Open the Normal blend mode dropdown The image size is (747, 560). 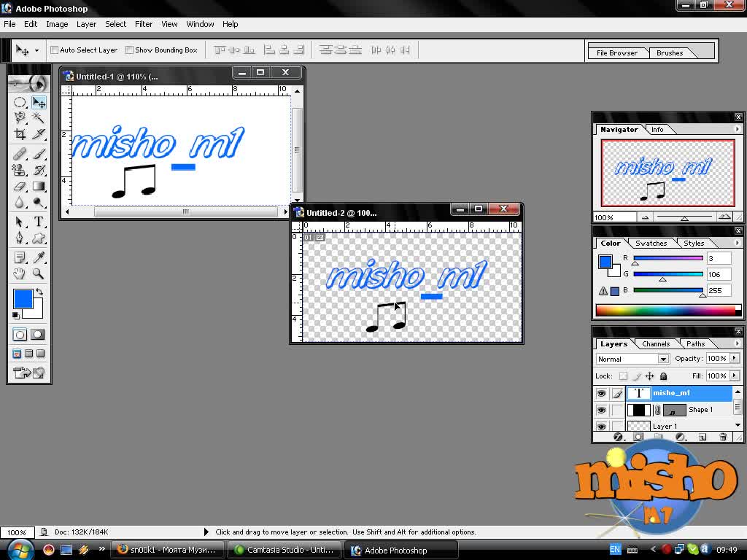point(632,359)
